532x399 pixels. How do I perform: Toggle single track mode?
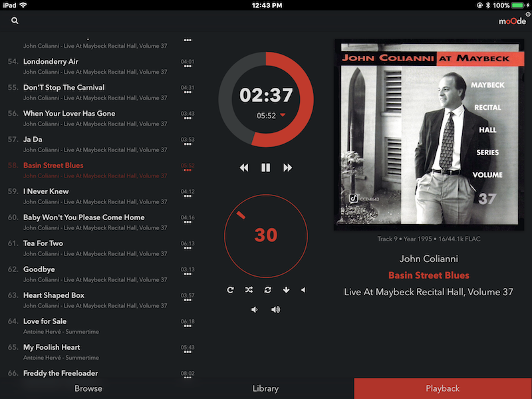click(x=268, y=290)
